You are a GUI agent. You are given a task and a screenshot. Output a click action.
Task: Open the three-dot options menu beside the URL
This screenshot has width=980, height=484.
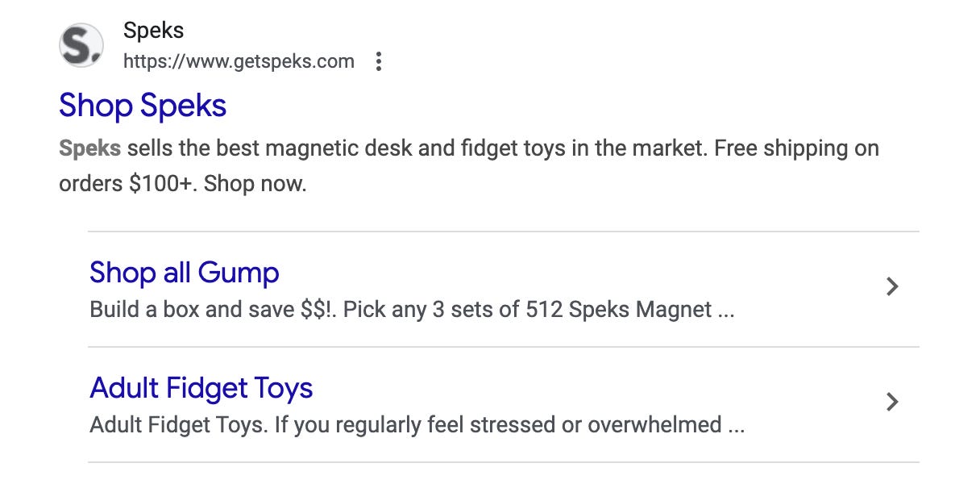378,61
